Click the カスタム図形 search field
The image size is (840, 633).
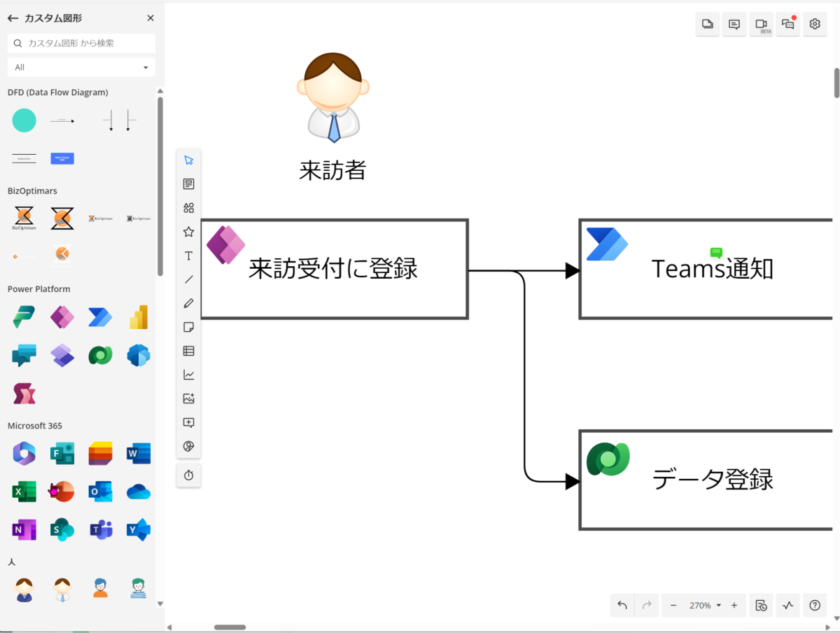87,43
